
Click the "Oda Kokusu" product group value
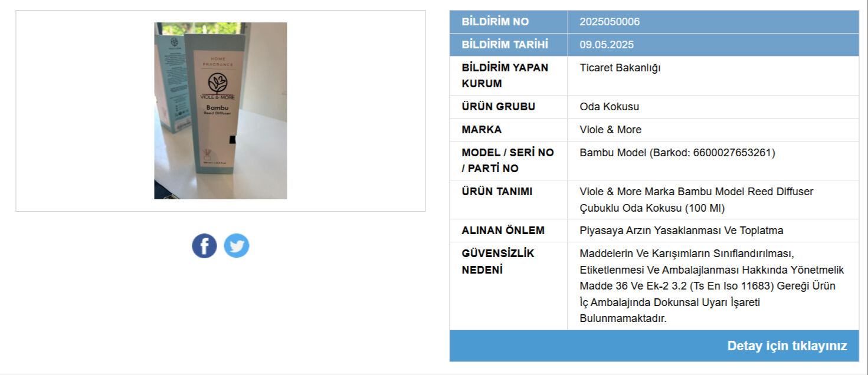pos(609,107)
